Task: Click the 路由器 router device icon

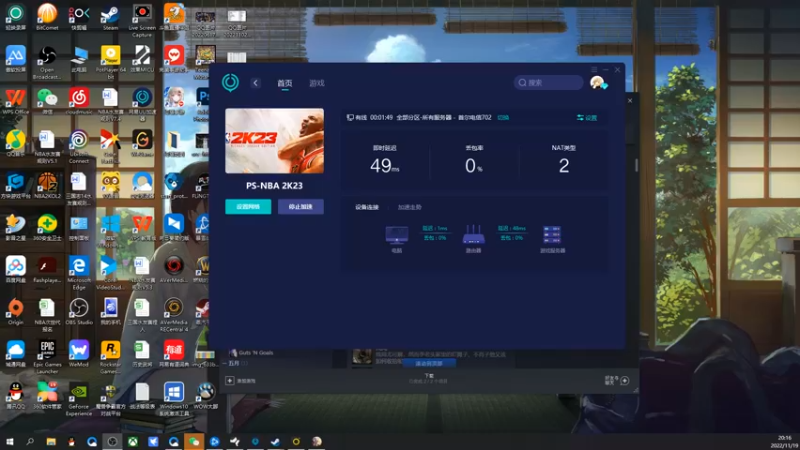Action: coord(473,235)
